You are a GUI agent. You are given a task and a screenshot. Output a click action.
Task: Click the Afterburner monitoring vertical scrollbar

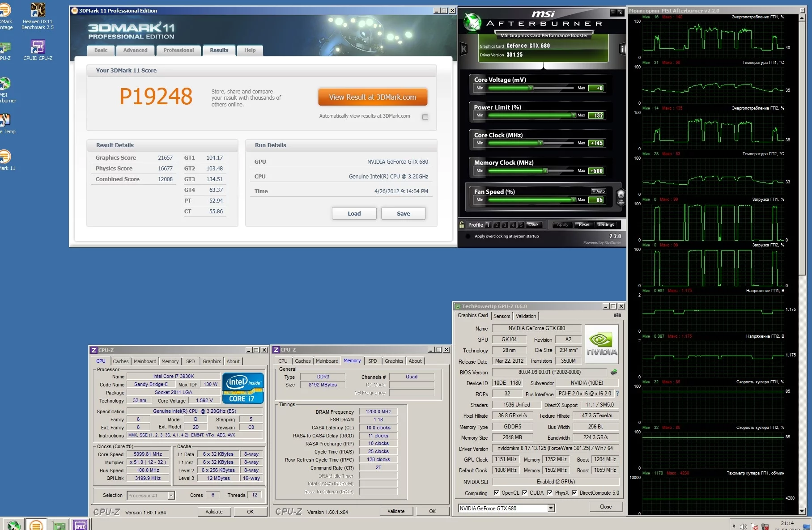coord(802,265)
